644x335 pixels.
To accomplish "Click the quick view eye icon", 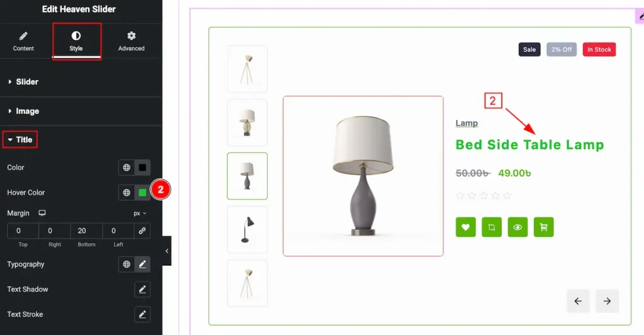I will tap(518, 227).
